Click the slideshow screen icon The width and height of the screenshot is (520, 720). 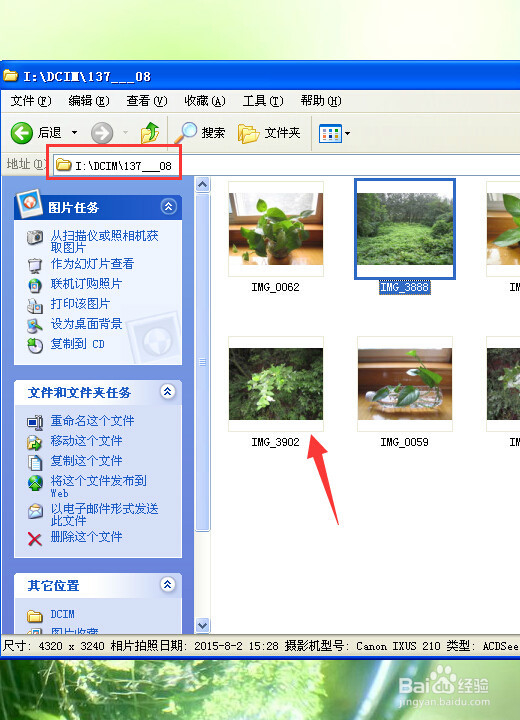click(35, 265)
